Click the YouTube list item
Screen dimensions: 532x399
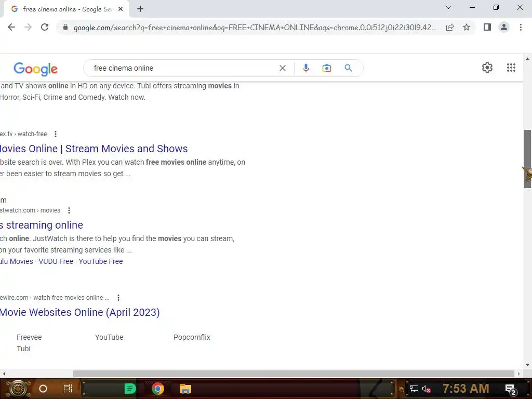109,337
